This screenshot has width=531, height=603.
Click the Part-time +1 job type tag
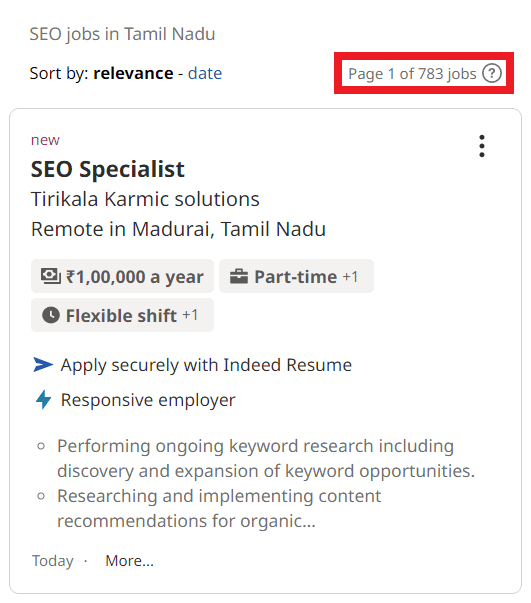(x=296, y=276)
